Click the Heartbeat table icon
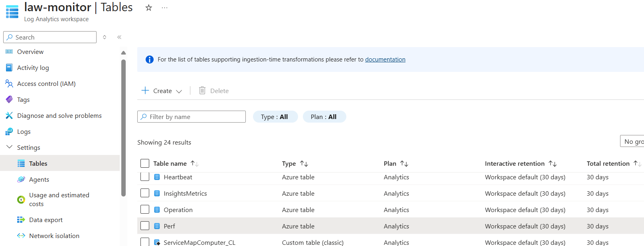This screenshot has height=246, width=644. pos(157,177)
